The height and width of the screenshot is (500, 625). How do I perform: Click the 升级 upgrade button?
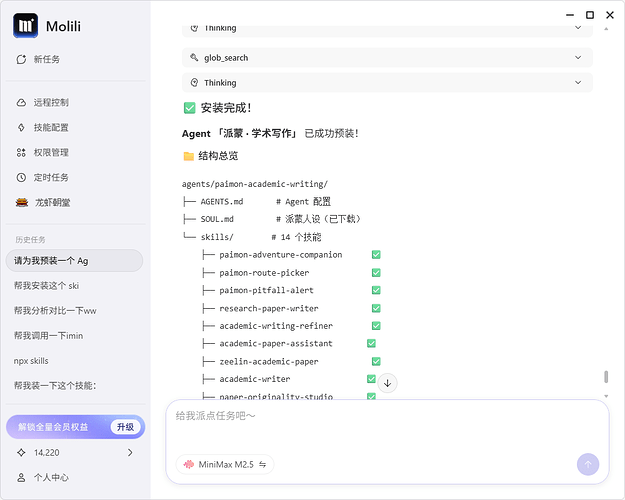(126, 427)
